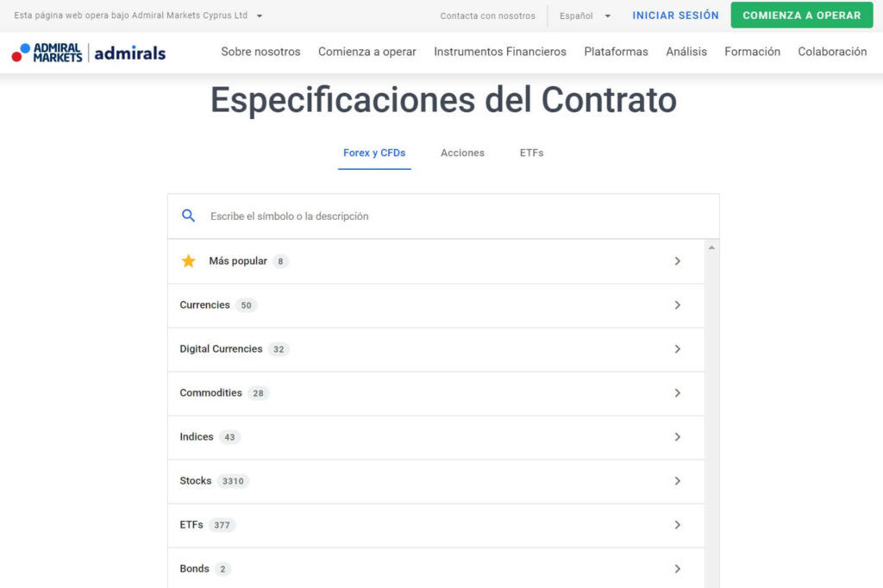Click the ETFs count badge 377
883x588 pixels.
pos(222,525)
